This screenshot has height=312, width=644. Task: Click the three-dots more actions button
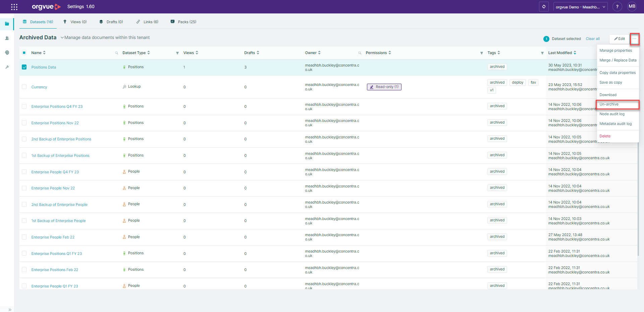634,39
